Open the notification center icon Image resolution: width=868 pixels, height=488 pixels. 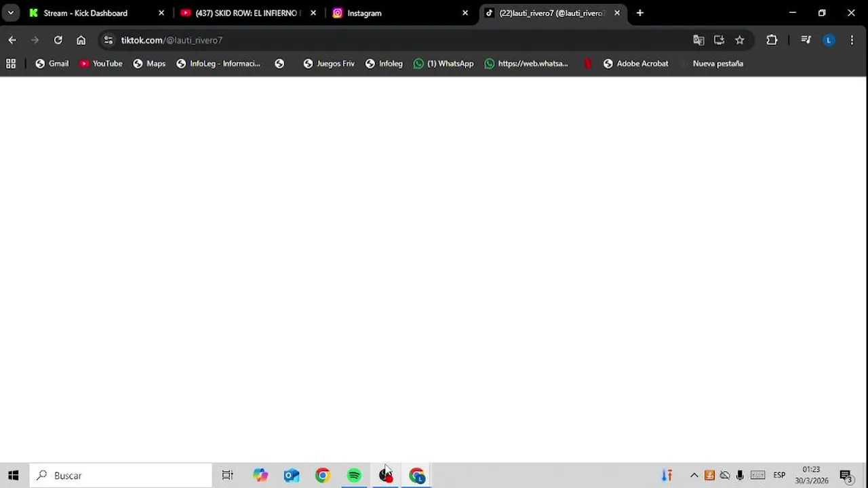[x=846, y=476]
